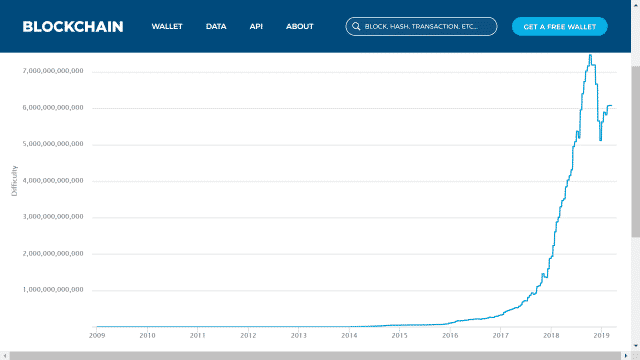Open the DATA menu
This screenshot has height=360, width=640.
216,27
